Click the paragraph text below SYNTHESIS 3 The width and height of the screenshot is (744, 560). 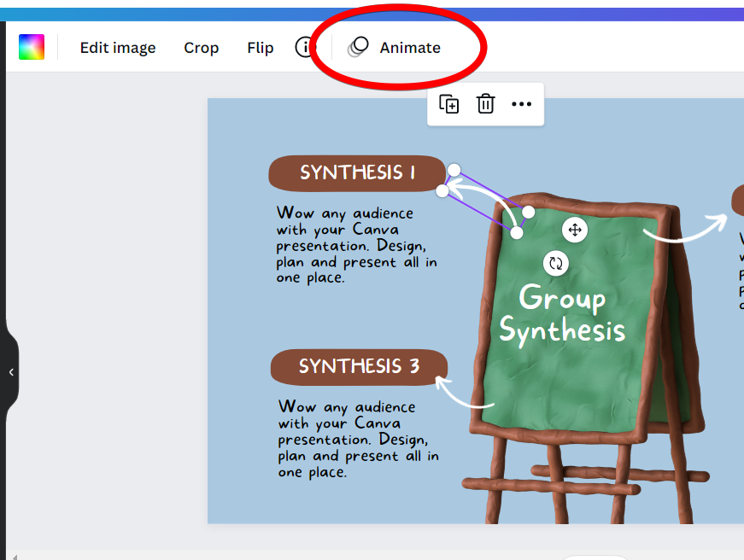click(358, 439)
